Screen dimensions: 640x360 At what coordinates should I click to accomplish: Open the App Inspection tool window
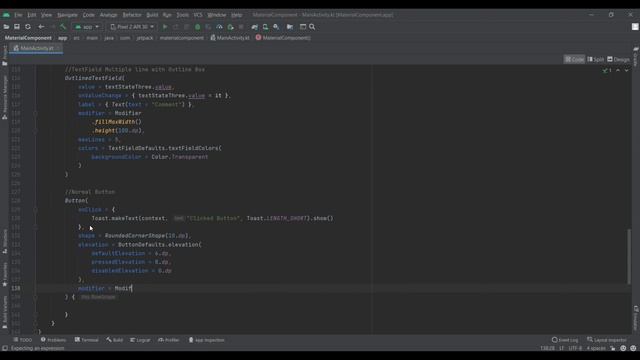(x=207, y=340)
